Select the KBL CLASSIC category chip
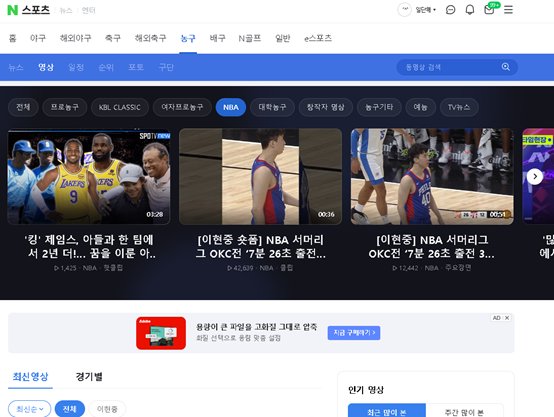554x417 pixels. point(120,107)
